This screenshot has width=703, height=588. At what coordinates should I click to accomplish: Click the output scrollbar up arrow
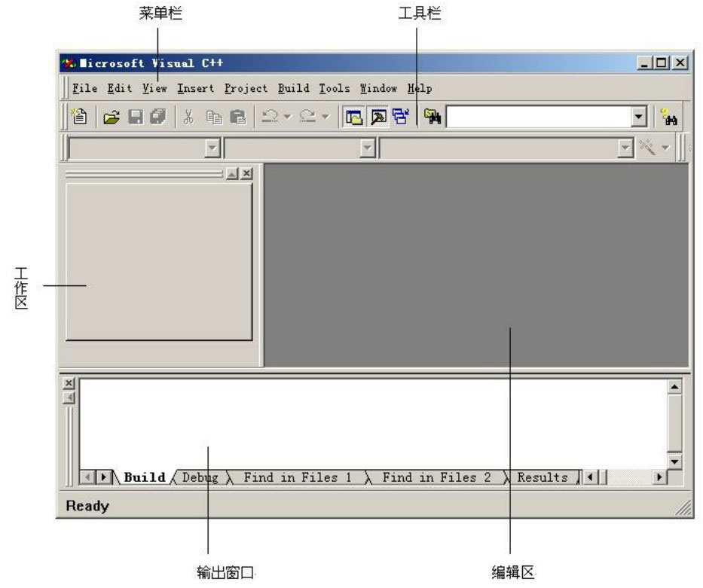(675, 387)
